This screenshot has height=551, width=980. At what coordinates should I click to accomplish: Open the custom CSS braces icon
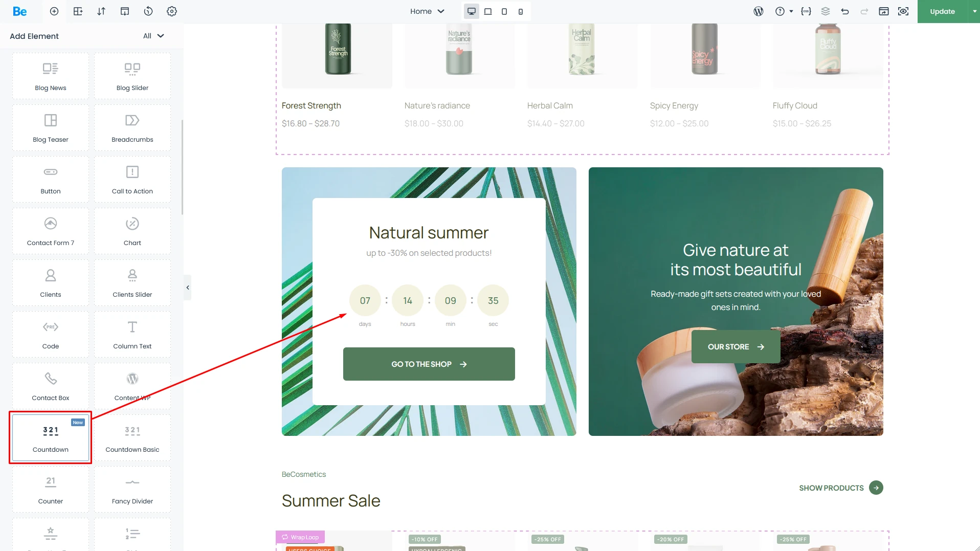coord(806,11)
